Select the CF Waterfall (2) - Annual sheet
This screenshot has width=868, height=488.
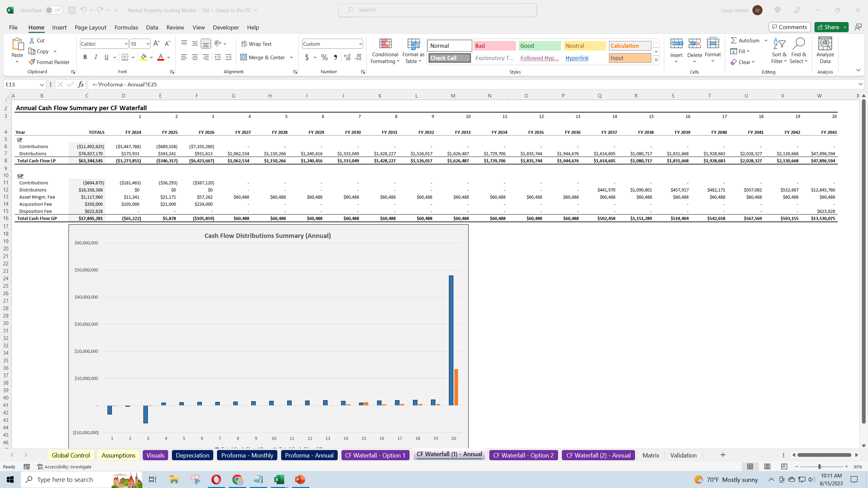(598, 455)
